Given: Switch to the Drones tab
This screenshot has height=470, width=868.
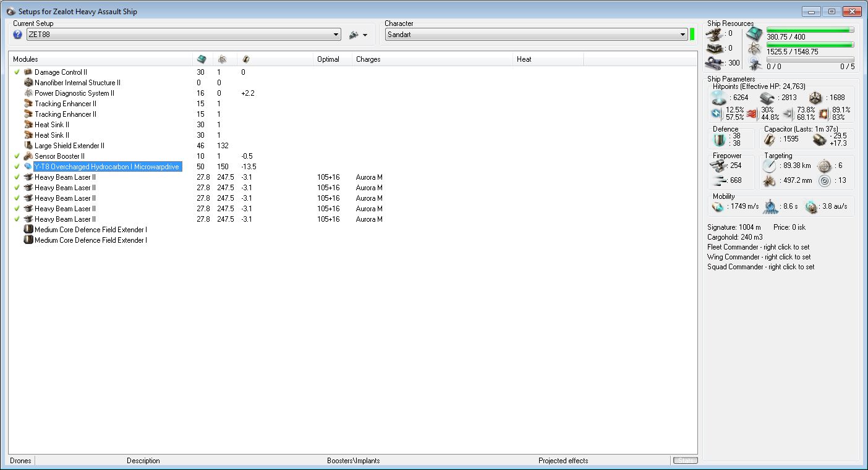Looking at the screenshot, I should coord(20,461).
